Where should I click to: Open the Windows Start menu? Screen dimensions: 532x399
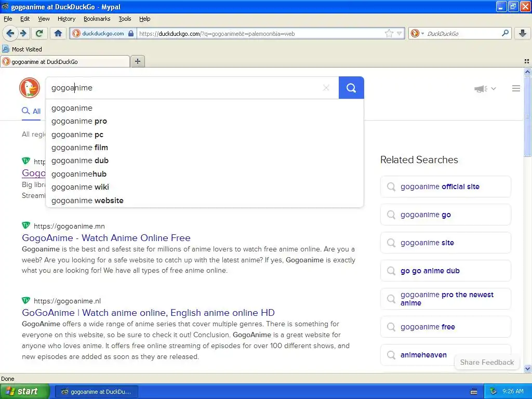[x=24, y=392]
